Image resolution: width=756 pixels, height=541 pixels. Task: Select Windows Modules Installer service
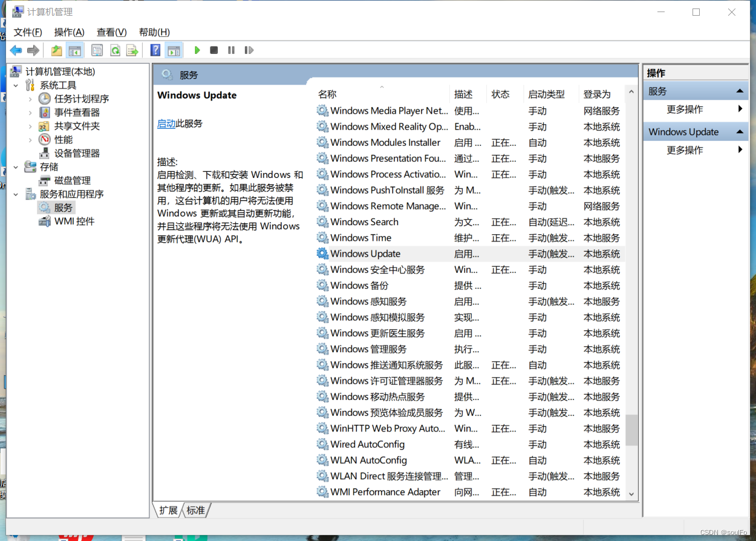(x=469, y=143)
